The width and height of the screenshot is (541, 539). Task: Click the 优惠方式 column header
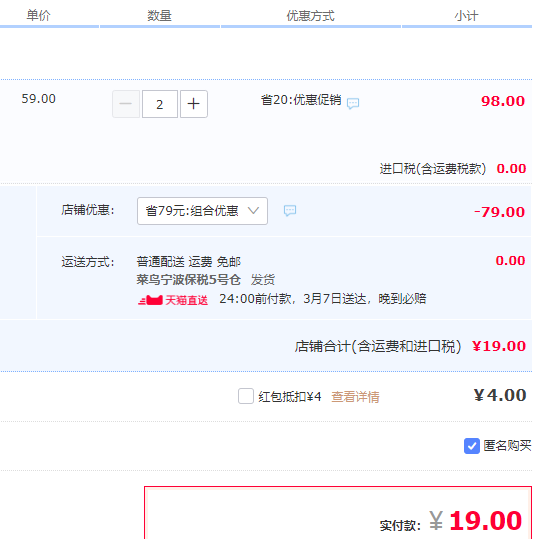point(311,16)
